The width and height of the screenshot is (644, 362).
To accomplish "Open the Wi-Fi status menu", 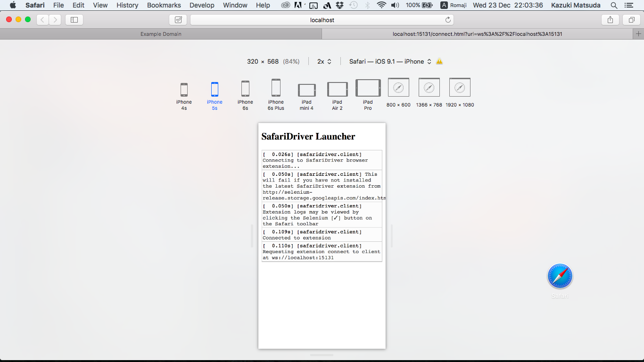I will point(381,5).
